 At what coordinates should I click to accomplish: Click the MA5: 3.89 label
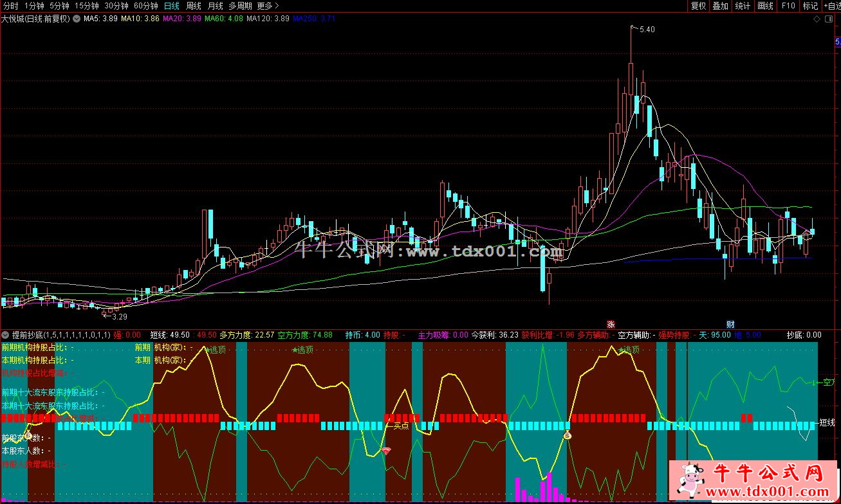[101, 19]
